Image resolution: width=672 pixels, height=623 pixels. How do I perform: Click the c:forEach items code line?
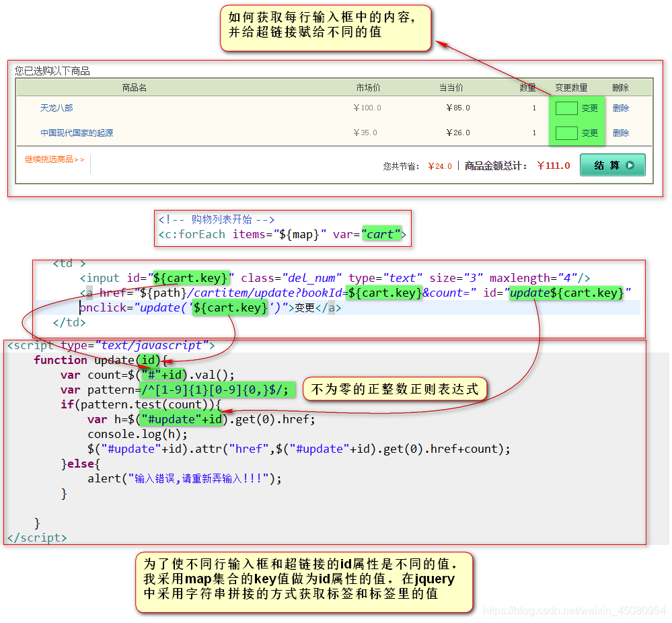[x=283, y=235]
